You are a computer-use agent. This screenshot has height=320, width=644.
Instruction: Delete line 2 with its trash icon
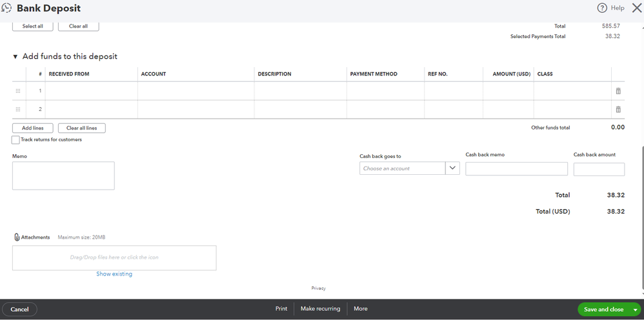click(x=618, y=109)
